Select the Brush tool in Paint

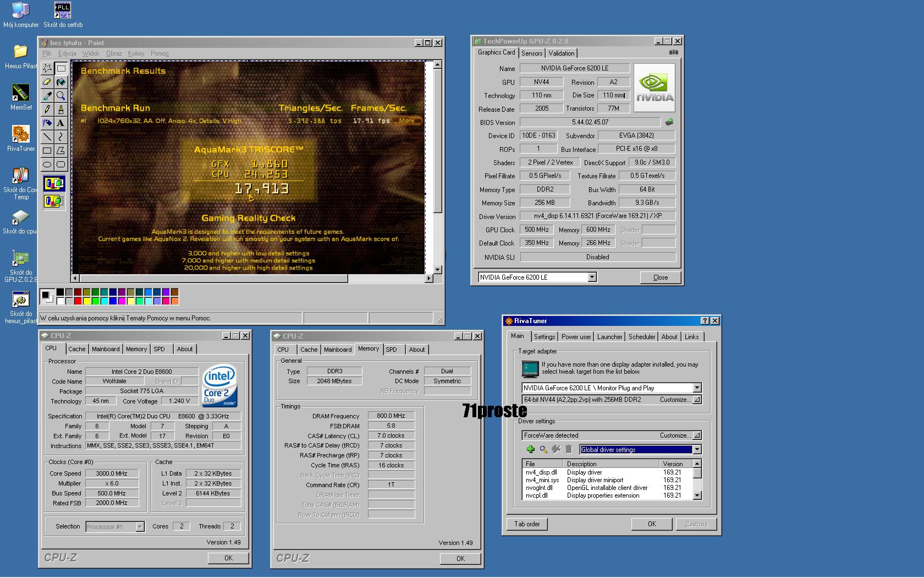pos(61,110)
